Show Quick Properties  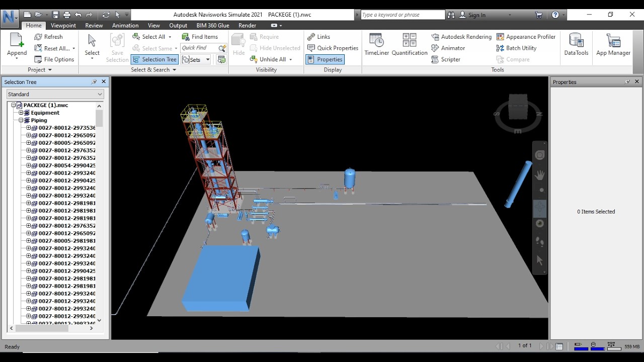(333, 48)
